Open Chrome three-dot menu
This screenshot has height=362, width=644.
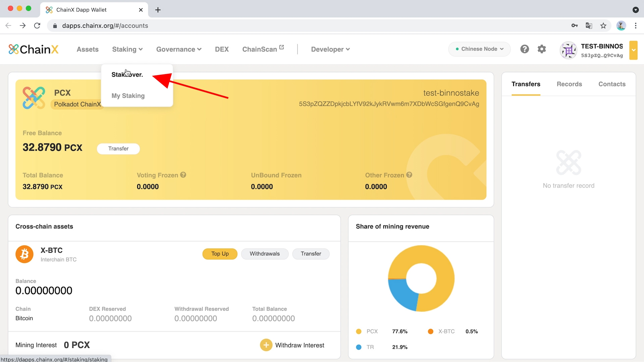(636, 25)
